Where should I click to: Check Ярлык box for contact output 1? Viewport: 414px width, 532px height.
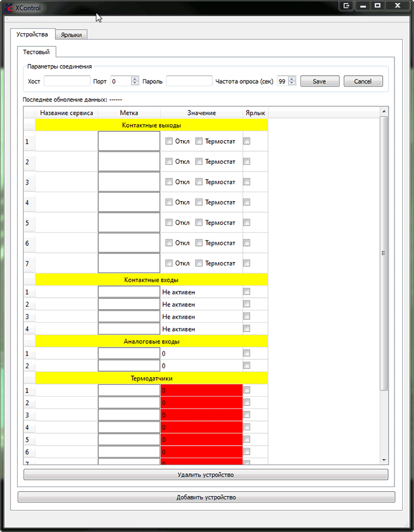pos(247,141)
